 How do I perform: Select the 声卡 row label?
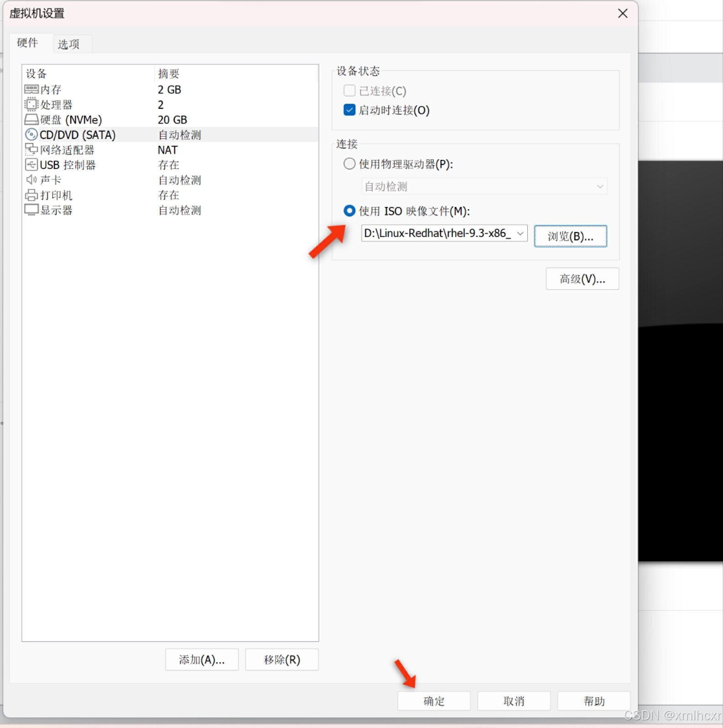(x=51, y=180)
